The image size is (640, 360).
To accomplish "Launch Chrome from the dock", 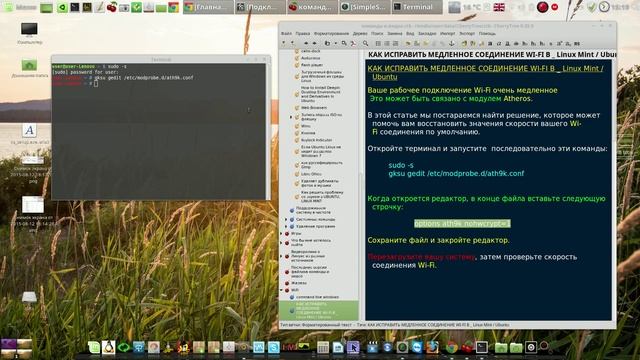I will (x=451, y=347).
